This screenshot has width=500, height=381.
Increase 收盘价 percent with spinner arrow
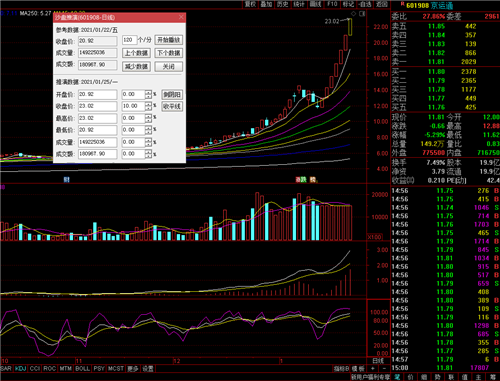[148, 104]
